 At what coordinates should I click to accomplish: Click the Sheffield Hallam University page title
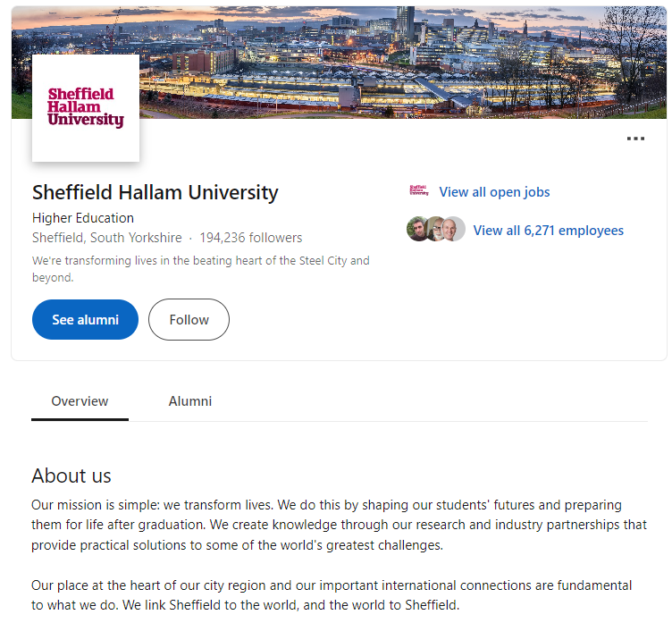click(x=155, y=192)
